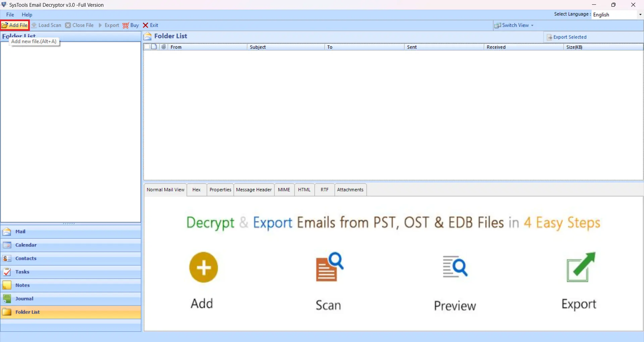Switch to the RTF tab
This screenshot has height=342, width=644.
click(324, 190)
